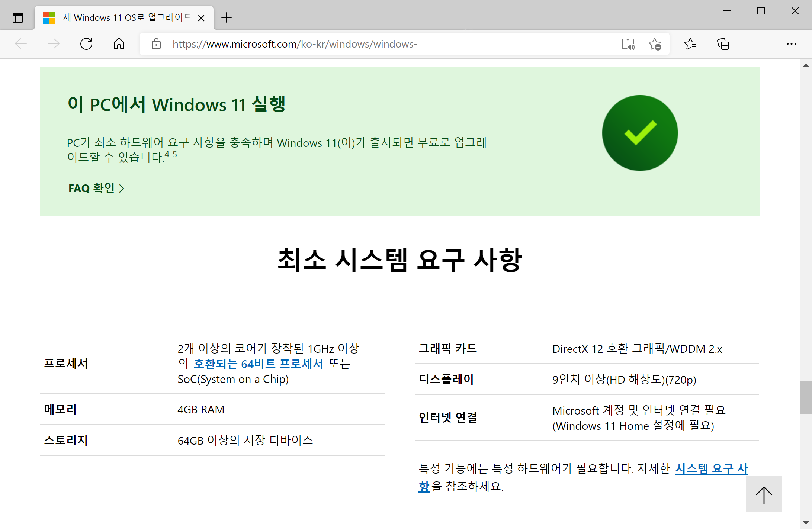812x529 pixels.
Task: Click the 그래픽 카드 row label
Action: point(447,348)
